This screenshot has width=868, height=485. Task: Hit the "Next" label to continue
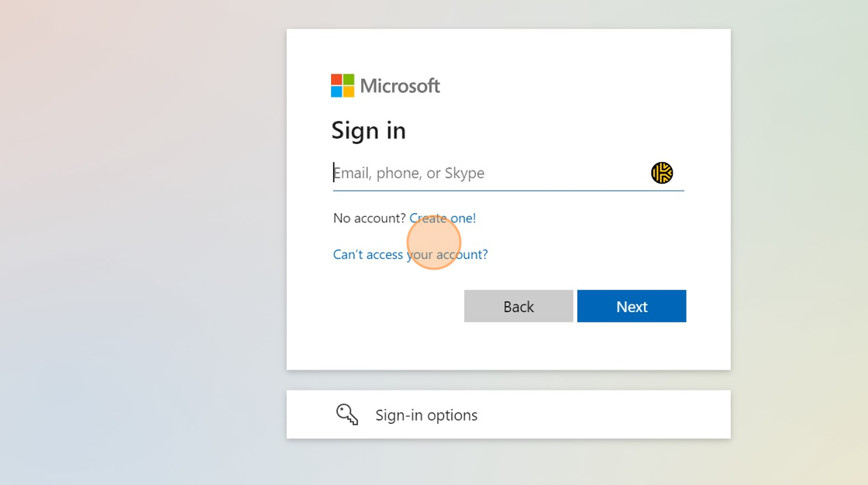(632, 307)
